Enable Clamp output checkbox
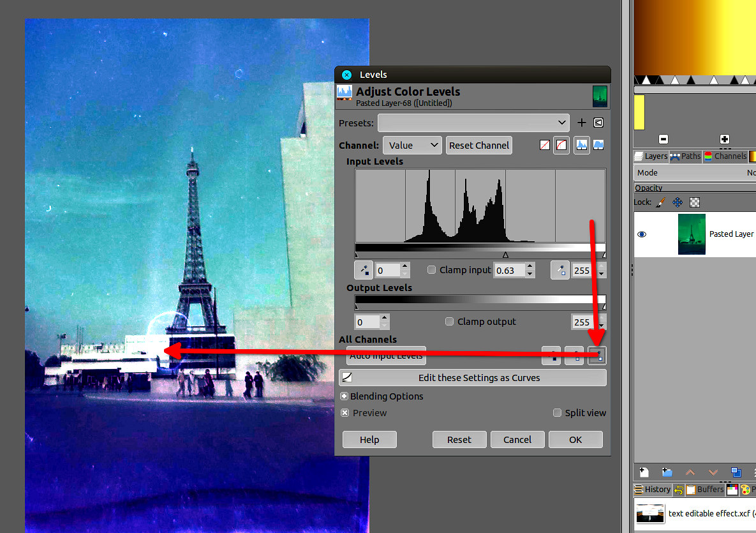Screen dimensions: 756x533 (449, 321)
